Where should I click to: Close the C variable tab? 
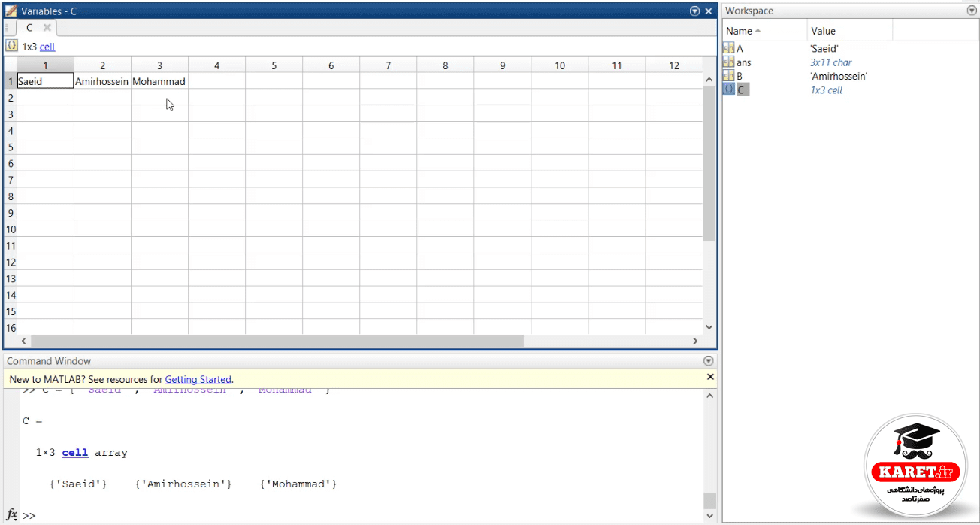point(47,27)
